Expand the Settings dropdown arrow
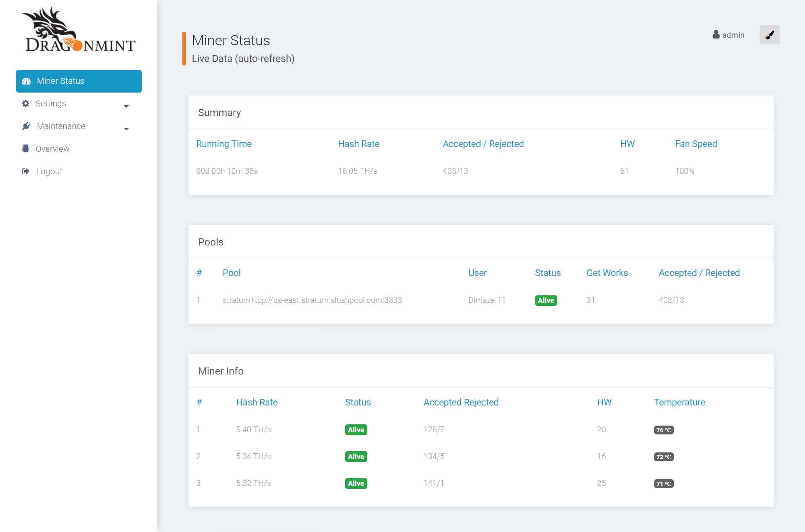 [x=126, y=106]
